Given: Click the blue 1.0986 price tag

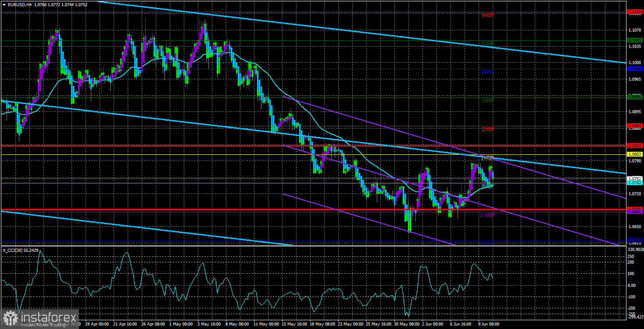Looking at the screenshot, I should tap(635, 68).
